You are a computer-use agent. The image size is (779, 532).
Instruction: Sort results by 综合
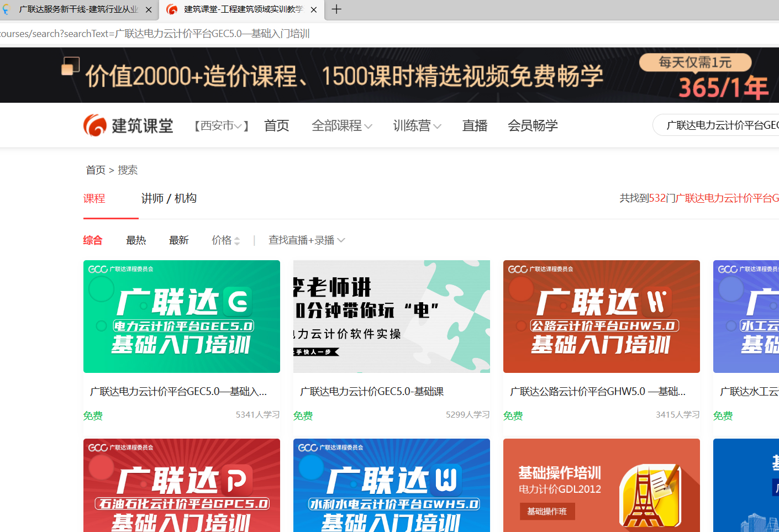93,240
